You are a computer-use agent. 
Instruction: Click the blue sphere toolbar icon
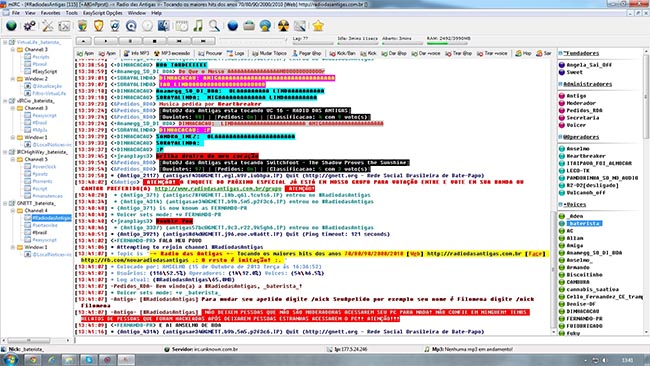click(233, 26)
